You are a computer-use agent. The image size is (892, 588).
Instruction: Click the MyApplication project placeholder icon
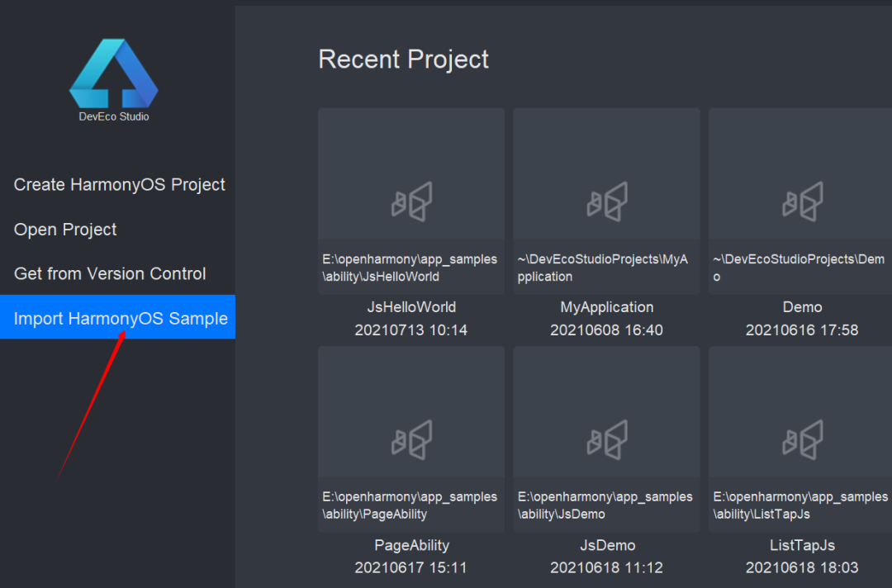(x=607, y=202)
